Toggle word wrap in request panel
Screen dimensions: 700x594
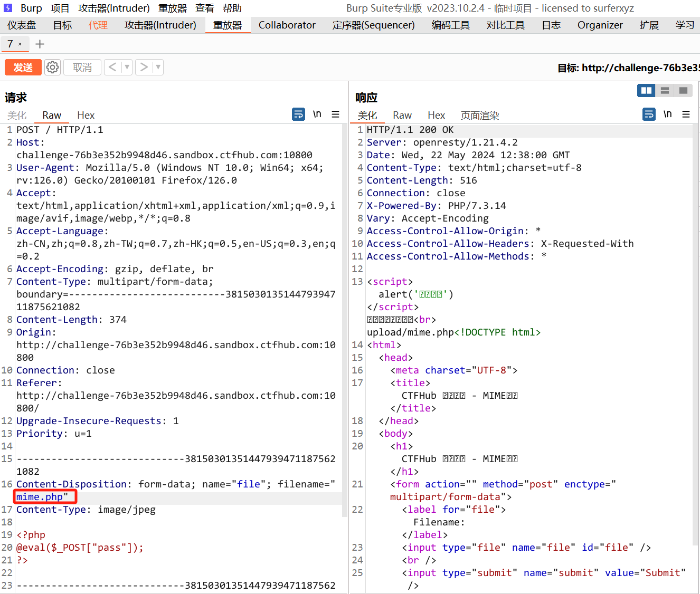(x=298, y=114)
